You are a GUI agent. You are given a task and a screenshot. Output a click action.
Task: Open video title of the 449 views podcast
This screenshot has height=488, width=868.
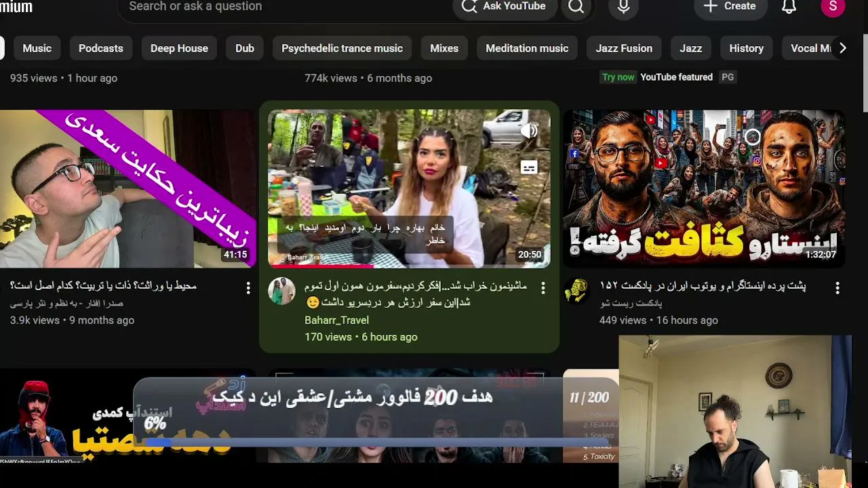[703, 286]
